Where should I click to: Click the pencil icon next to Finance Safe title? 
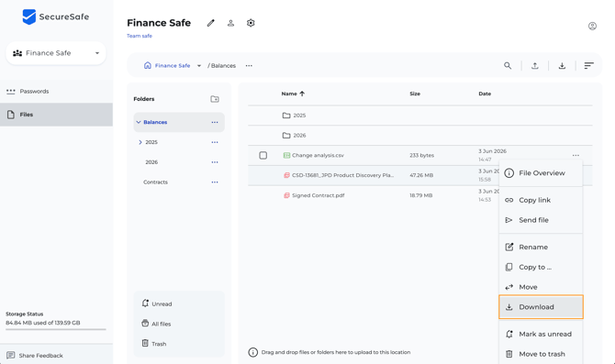[210, 23]
